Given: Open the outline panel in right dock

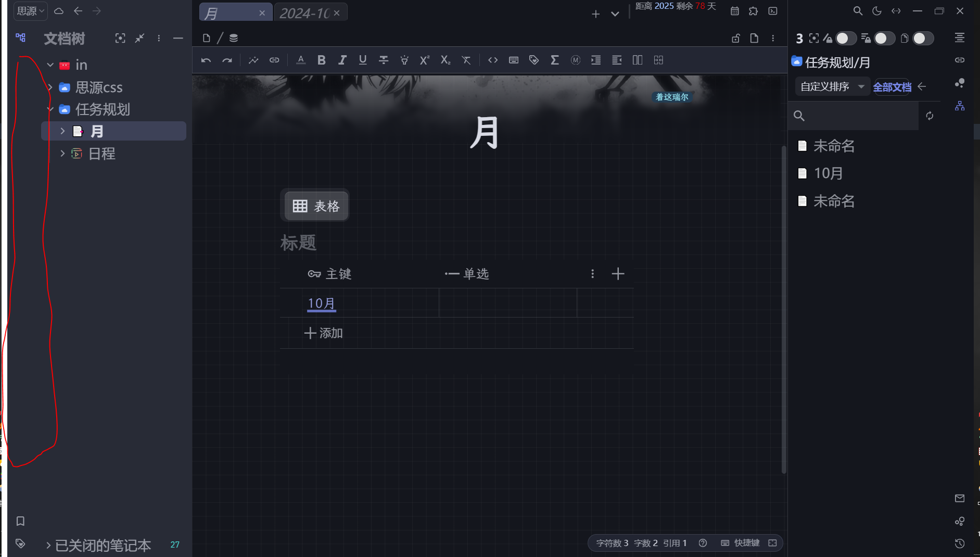Looking at the screenshot, I should (960, 37).
